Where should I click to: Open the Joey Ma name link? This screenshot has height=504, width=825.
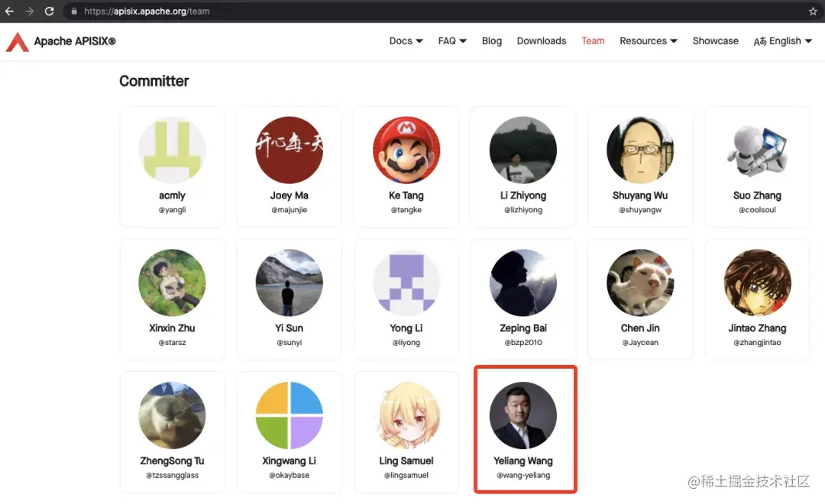pyautogui.click(x=289, y=195)
